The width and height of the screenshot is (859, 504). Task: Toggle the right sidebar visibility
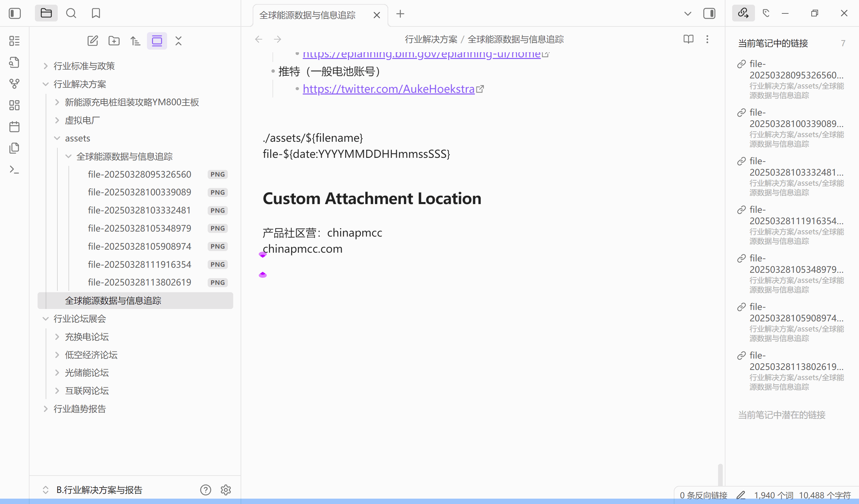click(x=709, y=13)
